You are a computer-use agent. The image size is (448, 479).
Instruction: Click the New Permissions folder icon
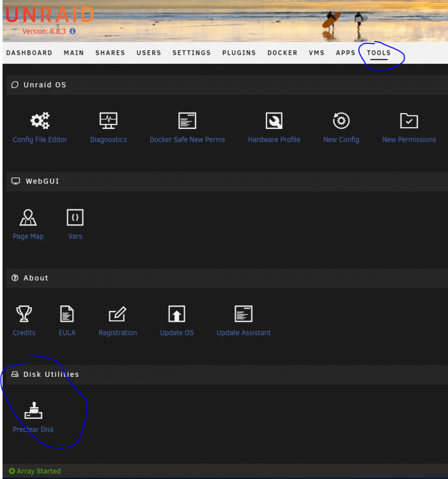tap(409, 121)
